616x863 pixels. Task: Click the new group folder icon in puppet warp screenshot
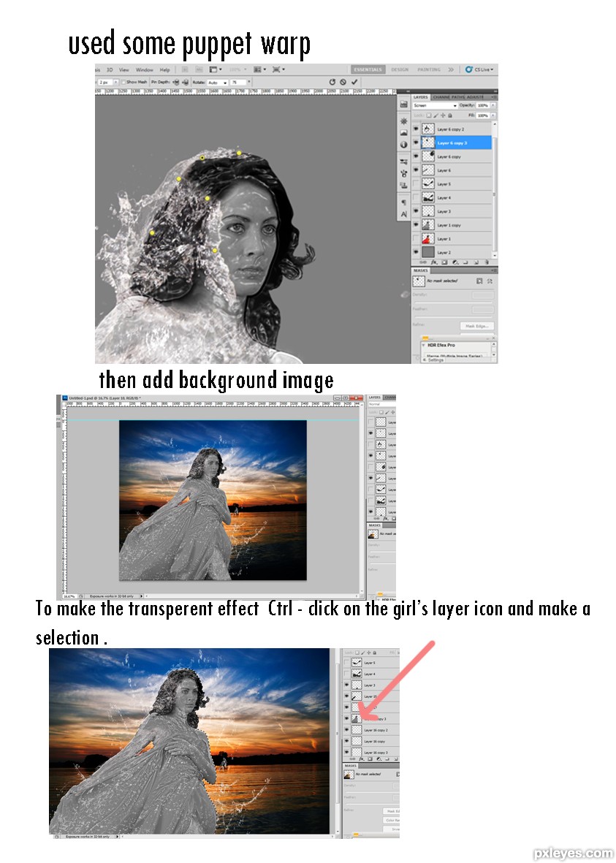click(465, 262)
